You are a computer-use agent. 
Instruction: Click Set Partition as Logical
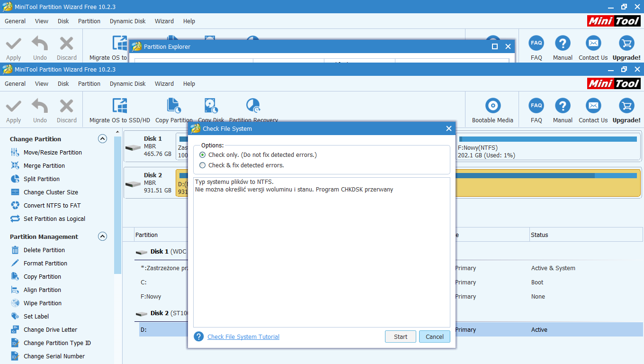coord(54,218)
